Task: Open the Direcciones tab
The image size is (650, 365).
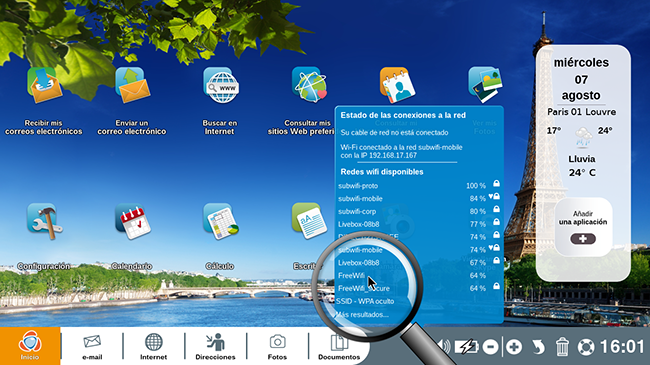Action: (x=215, y=347)
